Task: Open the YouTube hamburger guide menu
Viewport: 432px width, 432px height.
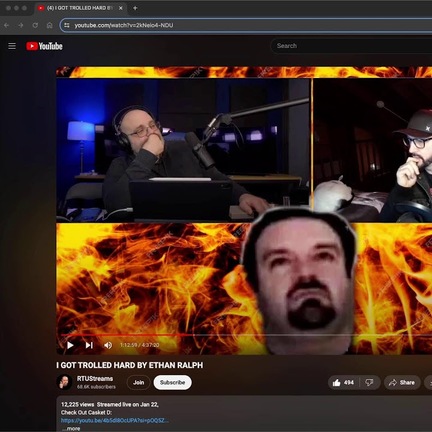Action: coord(12,46)
